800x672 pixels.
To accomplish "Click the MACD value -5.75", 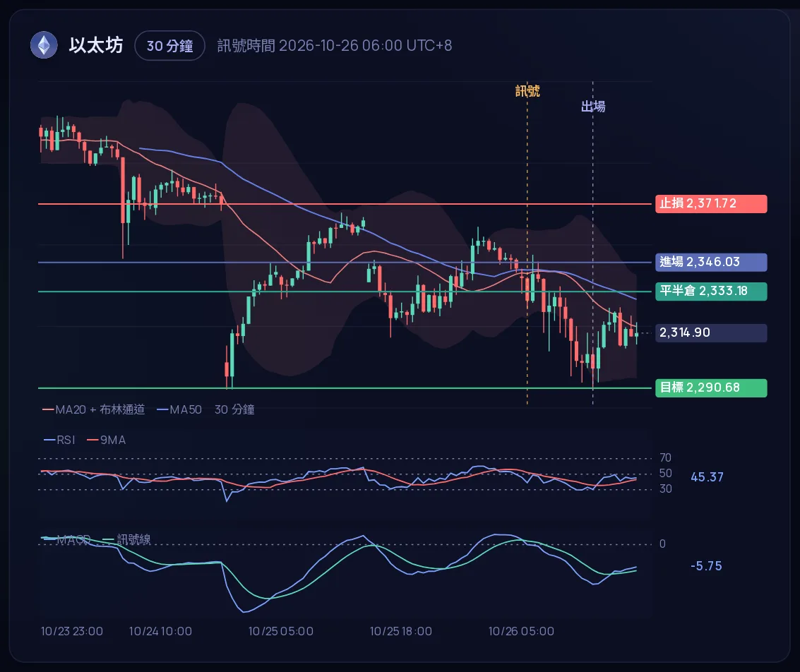I will pos(706,566).
